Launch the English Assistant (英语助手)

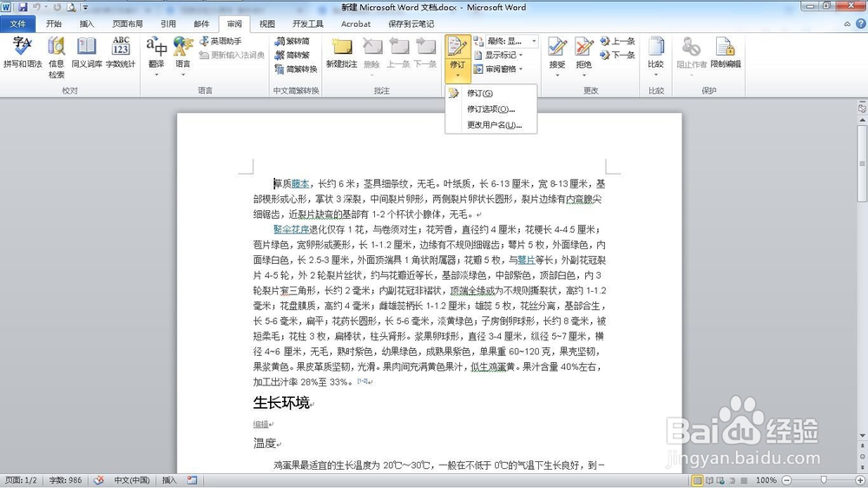pos(220,41)
